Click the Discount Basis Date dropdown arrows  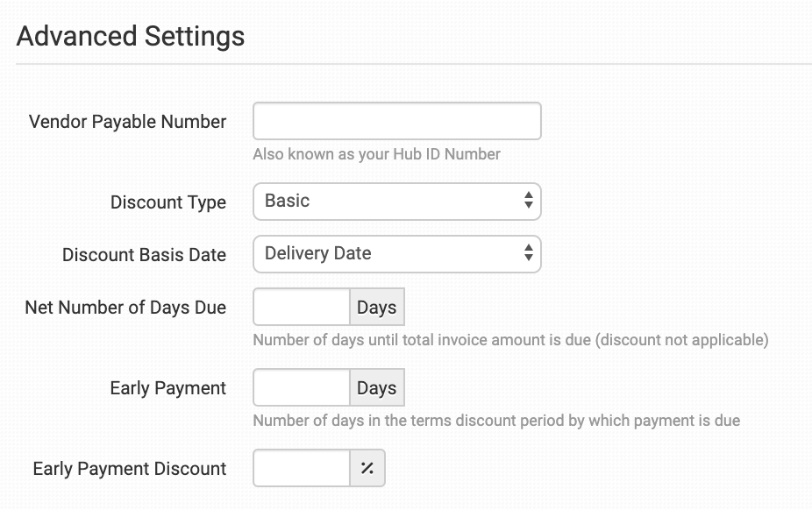click(x=528, y=253)
